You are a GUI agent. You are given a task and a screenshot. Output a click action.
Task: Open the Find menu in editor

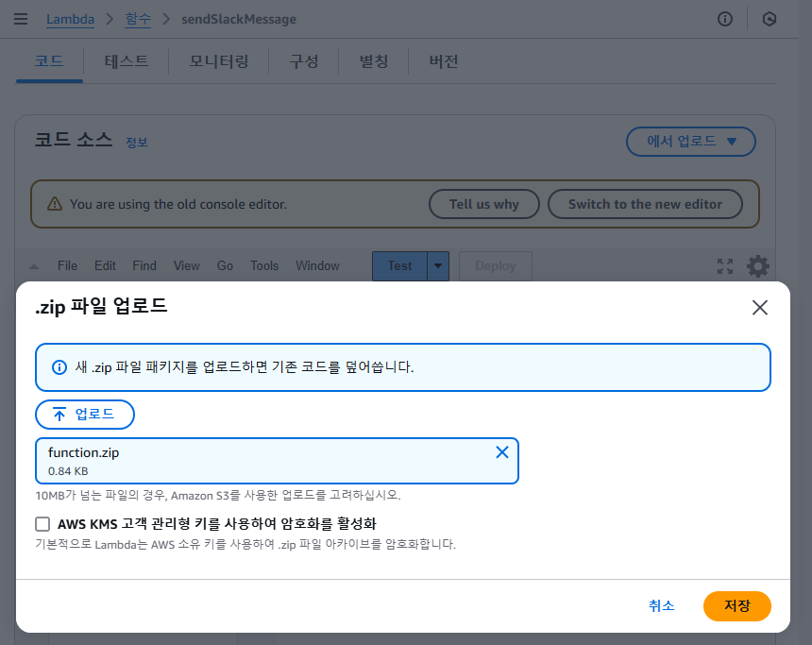click(x=144, y=265)
